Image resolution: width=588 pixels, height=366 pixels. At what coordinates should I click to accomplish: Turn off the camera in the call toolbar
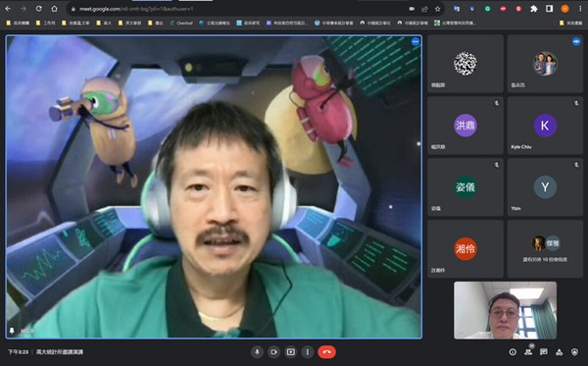point(273,351)
